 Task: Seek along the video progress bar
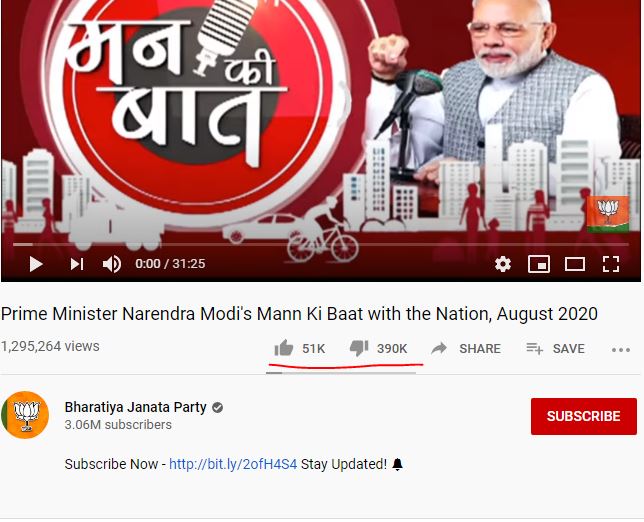pos(321,244)
